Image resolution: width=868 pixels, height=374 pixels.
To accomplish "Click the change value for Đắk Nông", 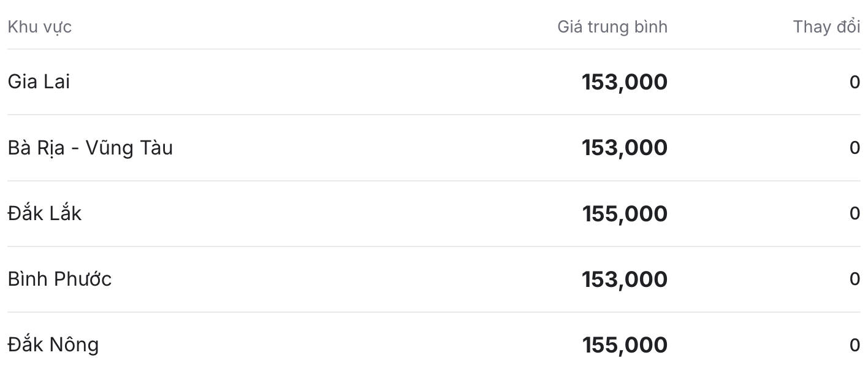I will tap(855, 345).
